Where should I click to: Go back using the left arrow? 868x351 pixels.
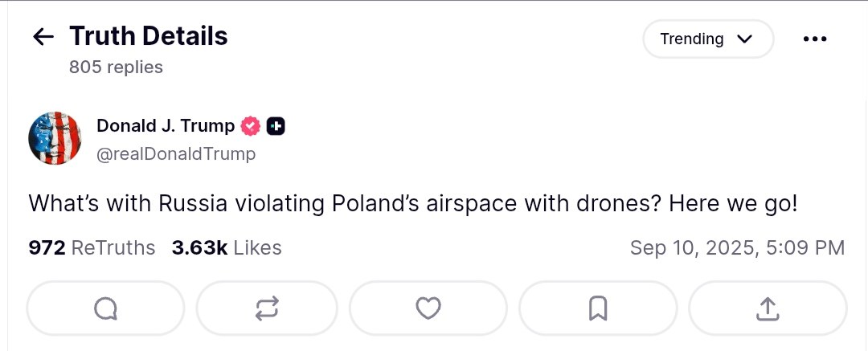(x=43, y=37)
